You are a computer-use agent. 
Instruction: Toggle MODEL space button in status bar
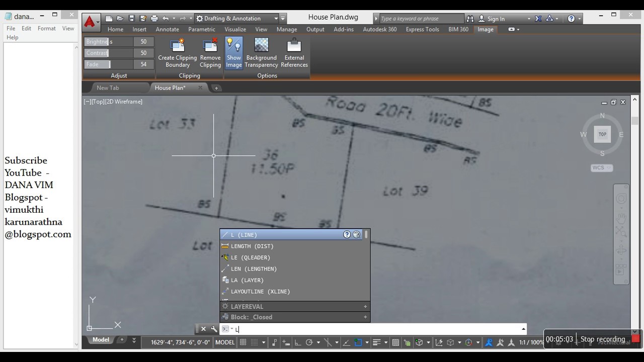225,342
